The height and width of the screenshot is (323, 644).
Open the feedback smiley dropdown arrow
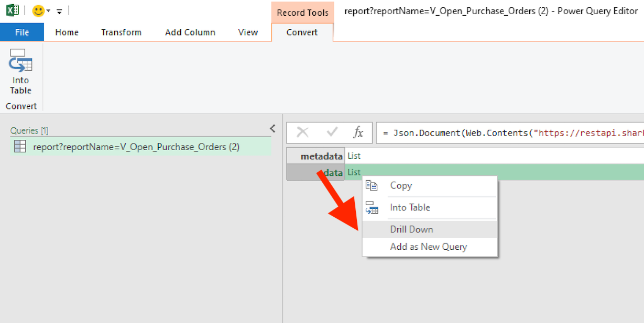(49, 10)
